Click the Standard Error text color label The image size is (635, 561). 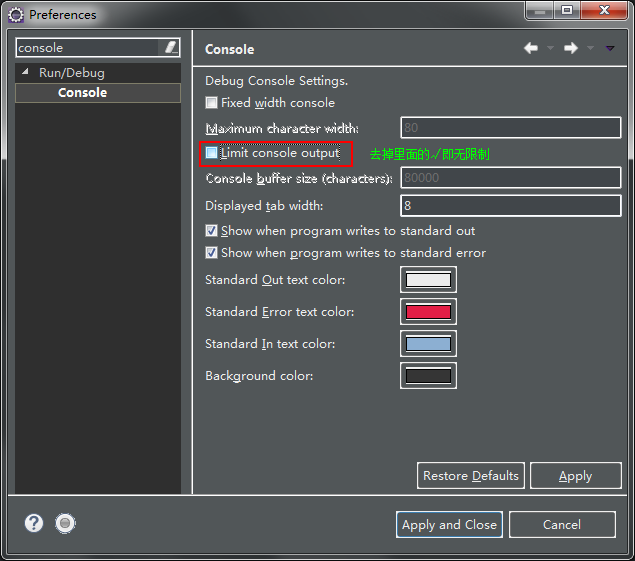(279, 311)
